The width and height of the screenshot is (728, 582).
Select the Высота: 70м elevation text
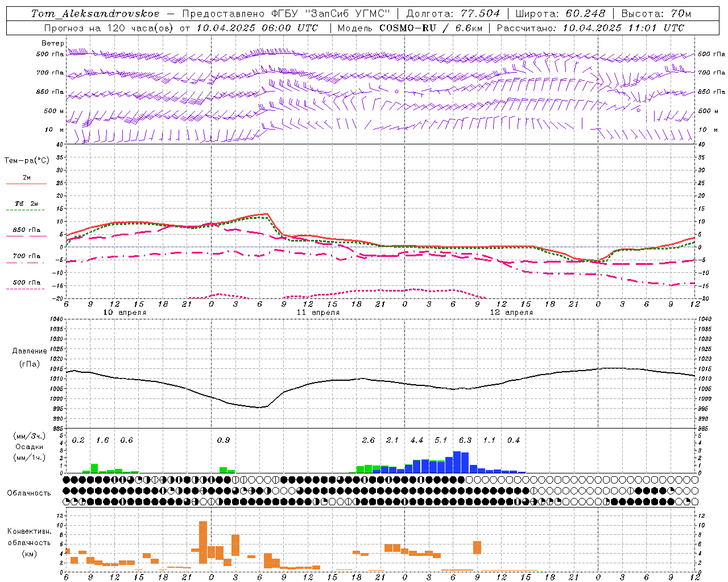click(x=656, y=14)
